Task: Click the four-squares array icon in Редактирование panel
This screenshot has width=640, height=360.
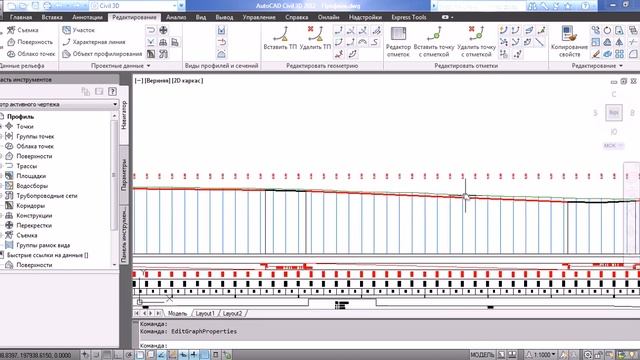Action: point(620,54)
